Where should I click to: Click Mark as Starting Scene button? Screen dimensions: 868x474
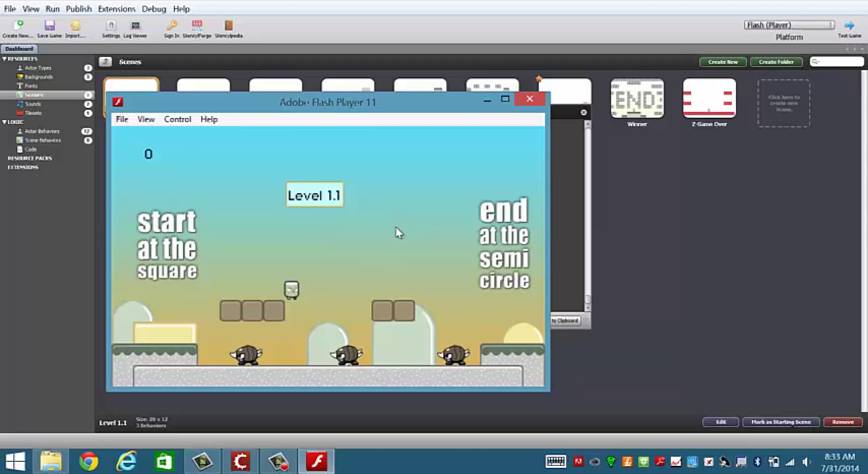(x=781, y=422)
